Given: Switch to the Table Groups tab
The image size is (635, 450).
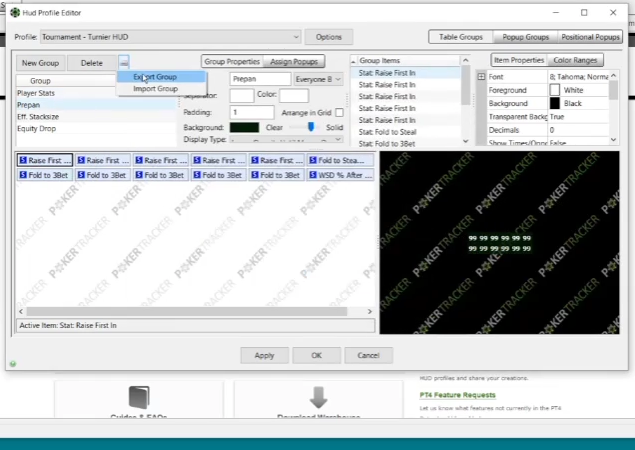Looking at the screenshot, I should (461, 37).
